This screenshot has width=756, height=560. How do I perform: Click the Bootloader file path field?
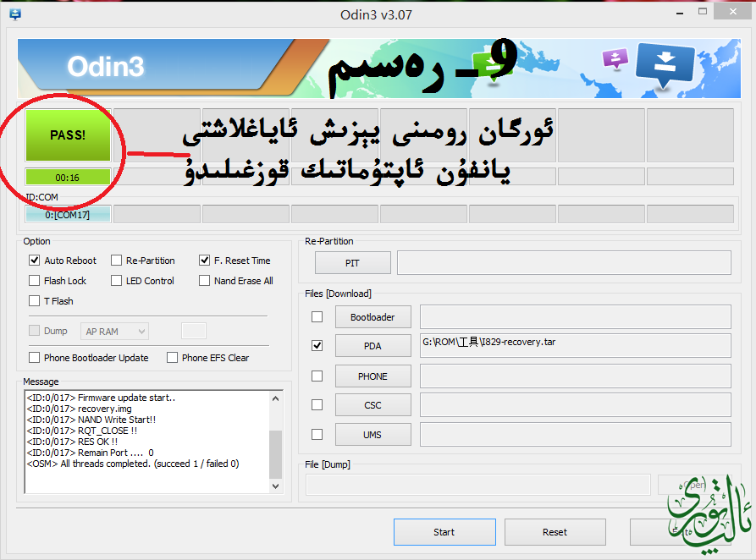[x=575, y=316]
